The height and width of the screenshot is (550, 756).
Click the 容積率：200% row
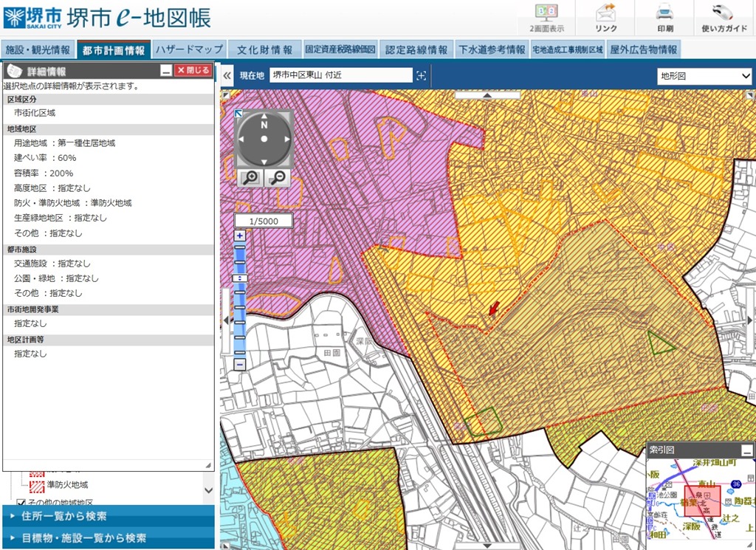pos(44,173)
